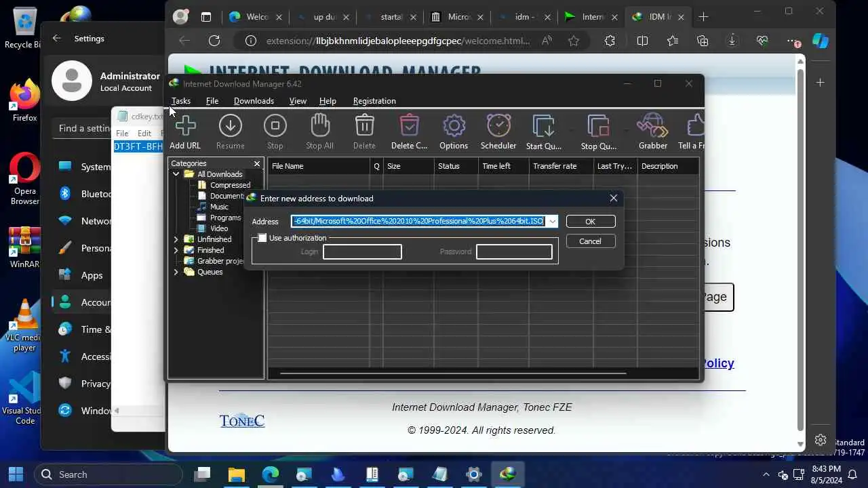The width and height of the screenshot is (868, 488).
Task: Refresh the page in Edge
Action: (x=214, y=41)
